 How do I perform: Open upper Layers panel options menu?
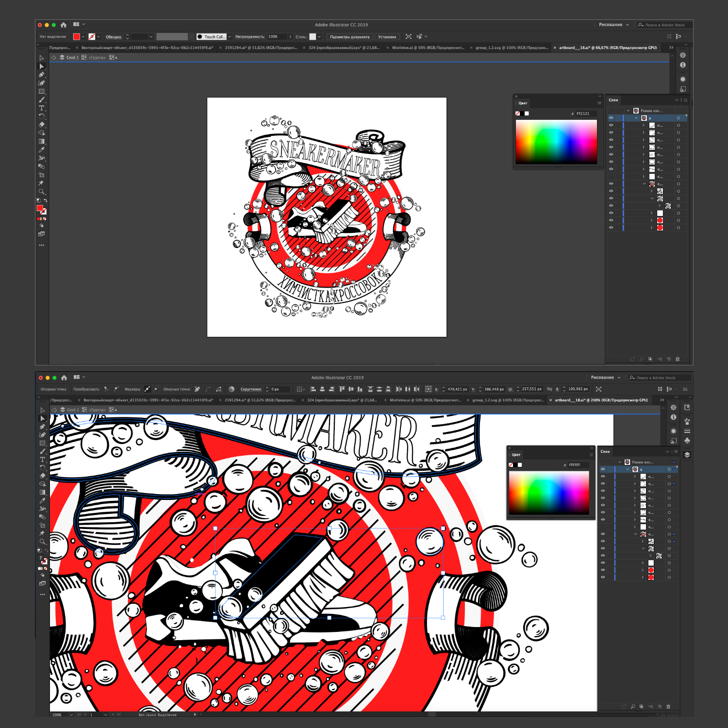pyautogui.click(x=685, y=100)
